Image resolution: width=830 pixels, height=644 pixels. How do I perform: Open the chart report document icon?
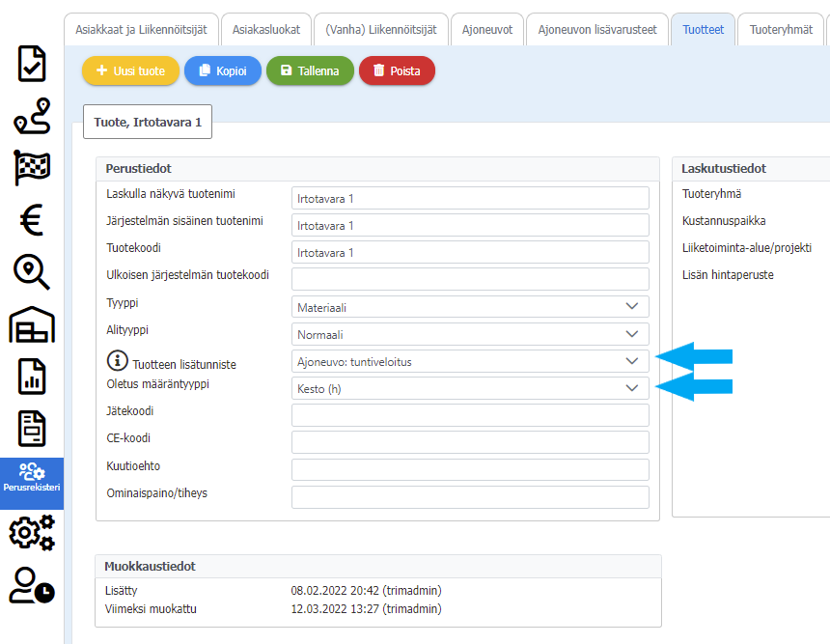coord(32,377)
